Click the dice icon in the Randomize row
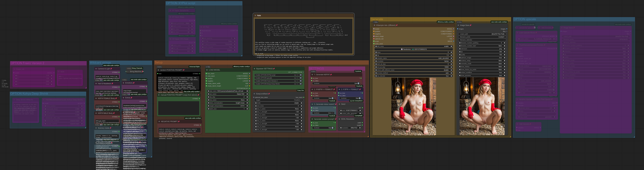The width and height of the screenshot is (644, 170). (402, 49)
